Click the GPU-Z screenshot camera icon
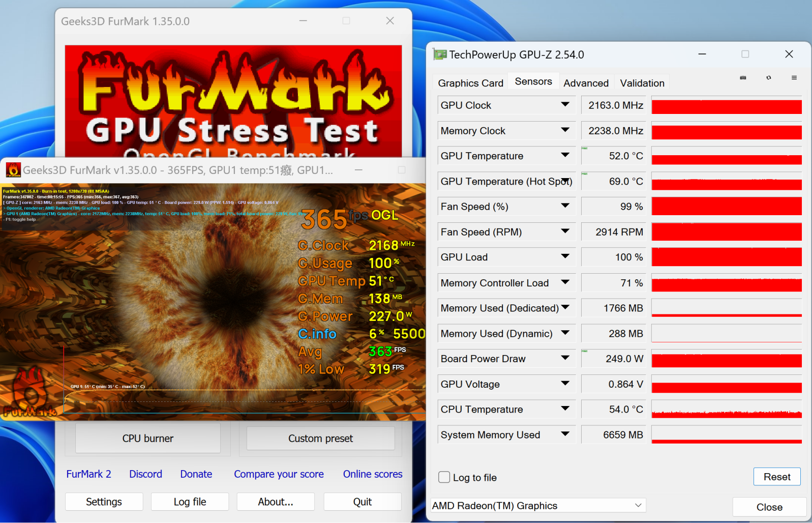812x523 pixels. (x=743, y=78)
